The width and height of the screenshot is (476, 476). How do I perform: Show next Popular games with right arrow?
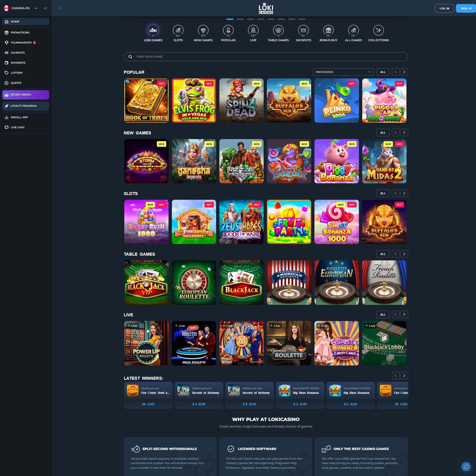[x=404, y=72]
